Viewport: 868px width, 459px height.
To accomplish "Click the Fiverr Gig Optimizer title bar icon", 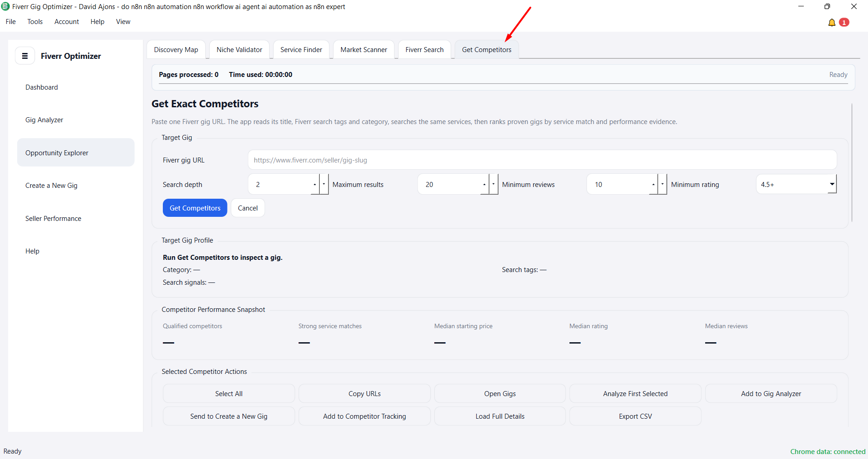I will click(x=5, y=6).
